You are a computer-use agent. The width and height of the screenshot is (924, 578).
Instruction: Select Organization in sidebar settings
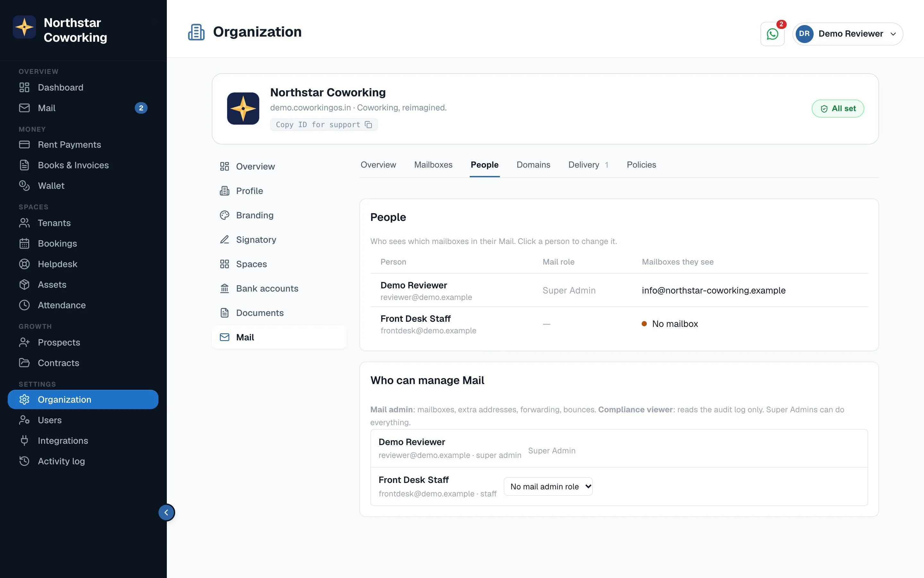click(83, 399)
